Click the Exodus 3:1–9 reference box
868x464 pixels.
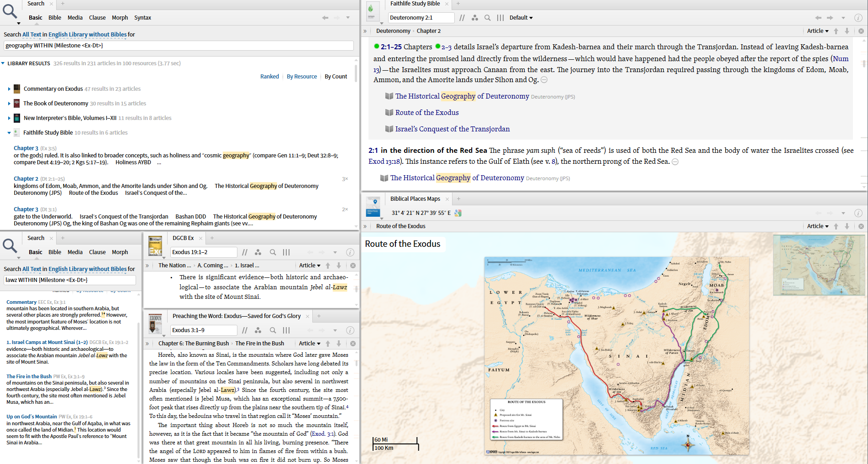pyautogui.click(x=204, y=330)
